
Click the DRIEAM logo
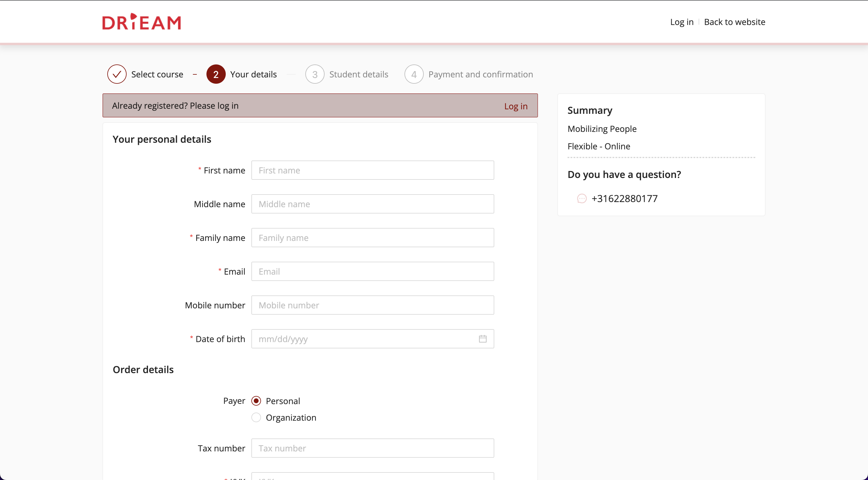[x=142, y=22]
